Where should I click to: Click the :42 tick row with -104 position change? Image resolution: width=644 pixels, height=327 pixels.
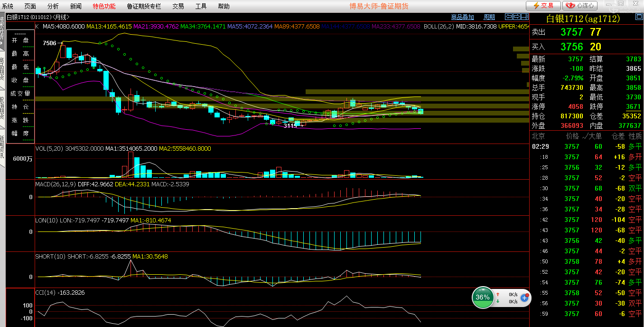coord(587,220)
